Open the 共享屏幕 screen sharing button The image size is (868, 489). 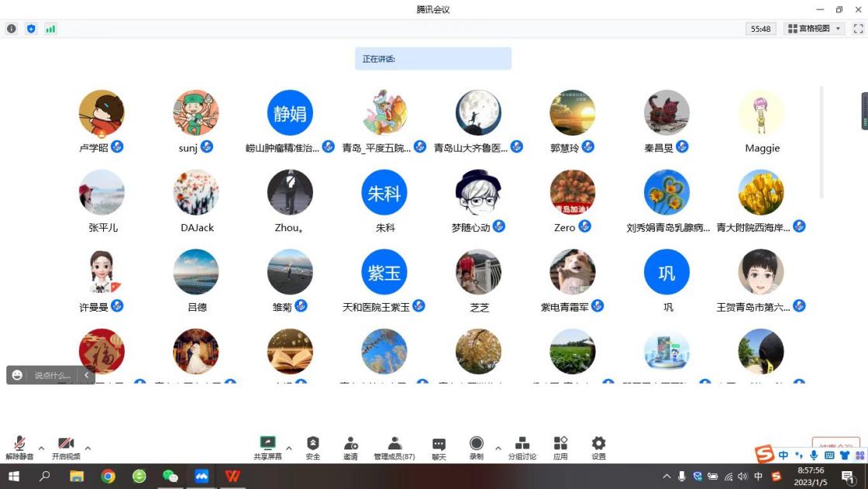tap(267, 446)
